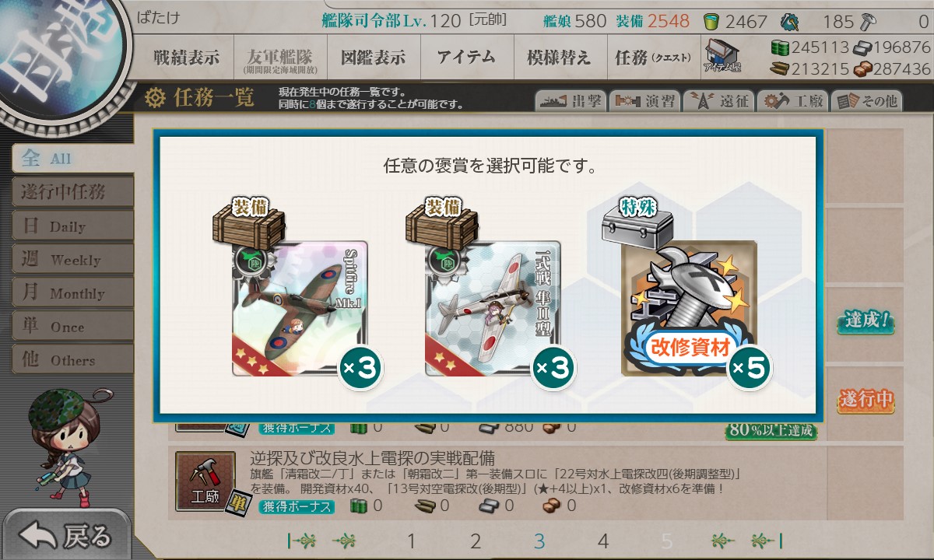934x560 pixels.
Task: Claim the 達成! completed quest button
Action: tap(866, 320)
